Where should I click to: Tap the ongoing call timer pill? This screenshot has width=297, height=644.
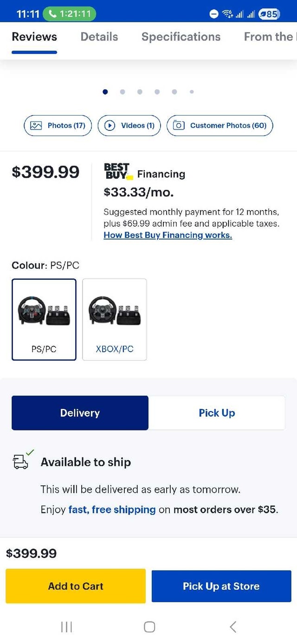point(69,14)
